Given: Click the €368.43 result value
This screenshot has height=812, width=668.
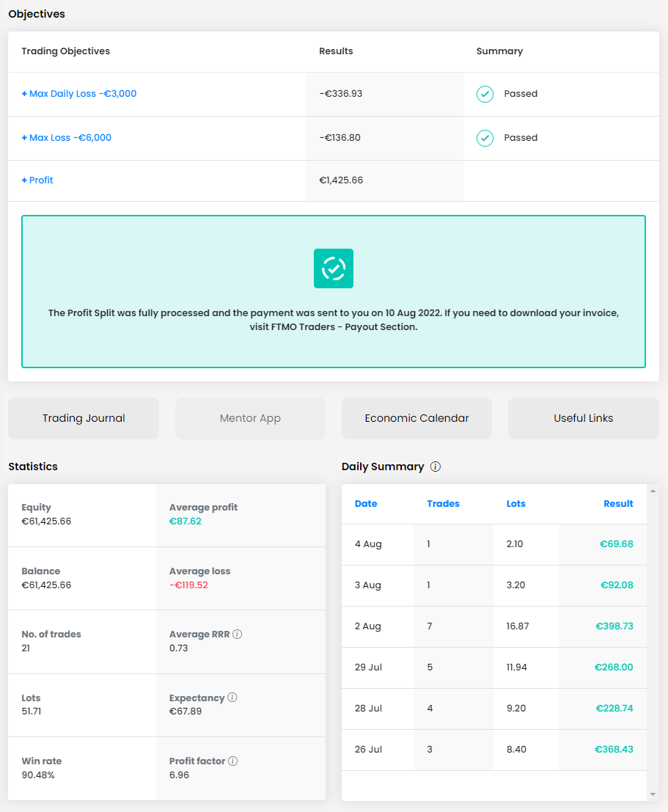Looking at the screenshot, I should point(614,750).
